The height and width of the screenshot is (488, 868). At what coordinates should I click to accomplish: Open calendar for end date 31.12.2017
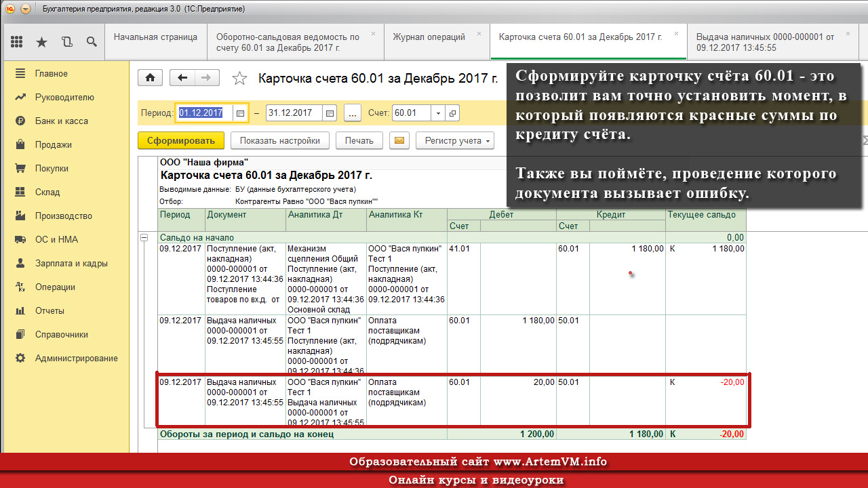point(330,113)
